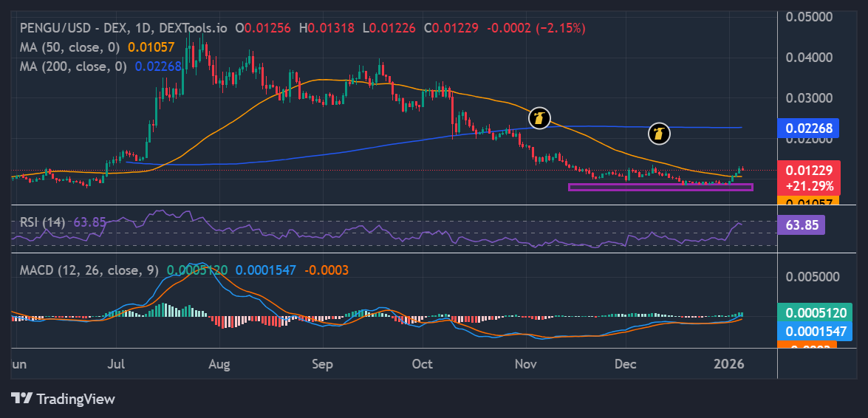
Task: Click the RSI (14) indicator label
Action: [44, 222]
